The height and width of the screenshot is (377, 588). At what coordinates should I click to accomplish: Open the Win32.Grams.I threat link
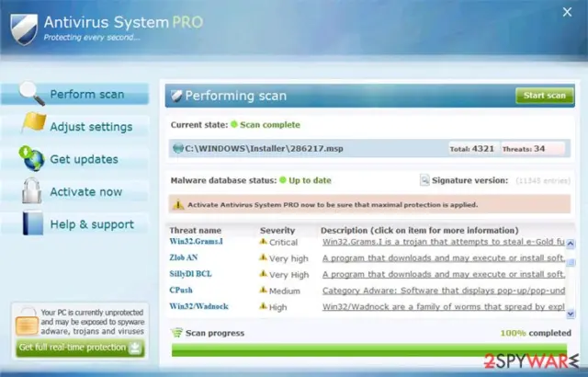point(196,241)
